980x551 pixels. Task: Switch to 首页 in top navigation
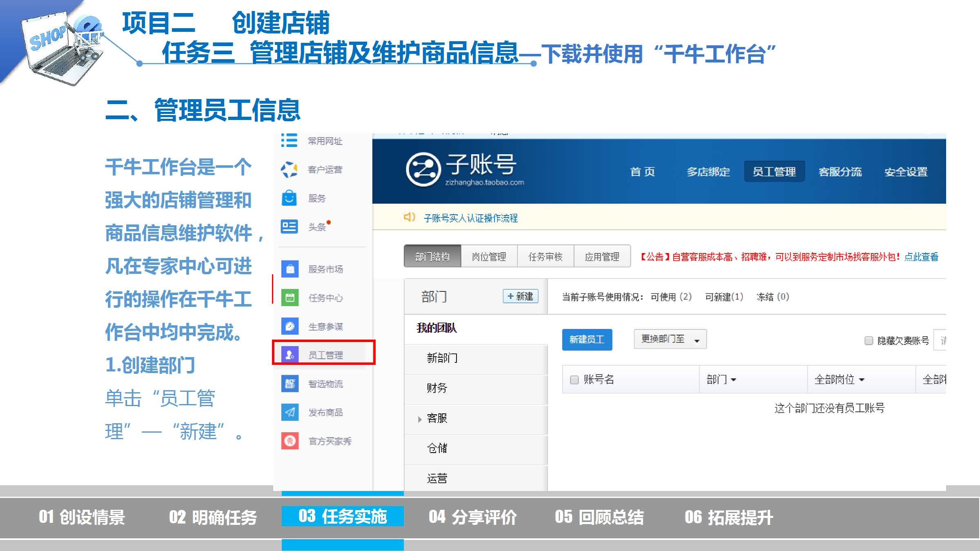tap(642, 171)
